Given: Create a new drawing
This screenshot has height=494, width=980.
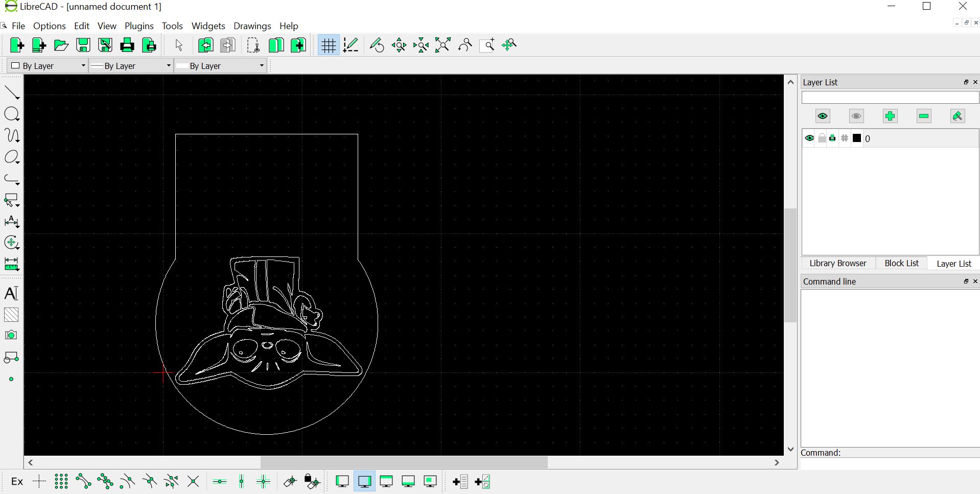Looking at the screenshot, I should [17, 45].
